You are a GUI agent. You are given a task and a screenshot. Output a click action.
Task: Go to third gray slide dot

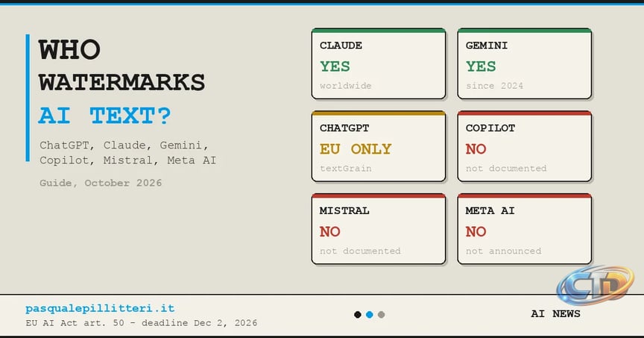pyautogui.click(x=382, y=315)
